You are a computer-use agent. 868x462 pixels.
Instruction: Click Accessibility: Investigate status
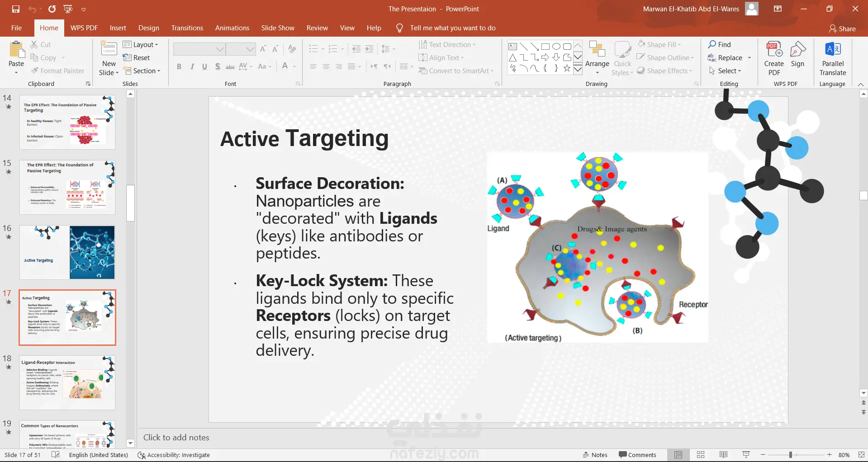pyautogui.click(x=174, y=455)
